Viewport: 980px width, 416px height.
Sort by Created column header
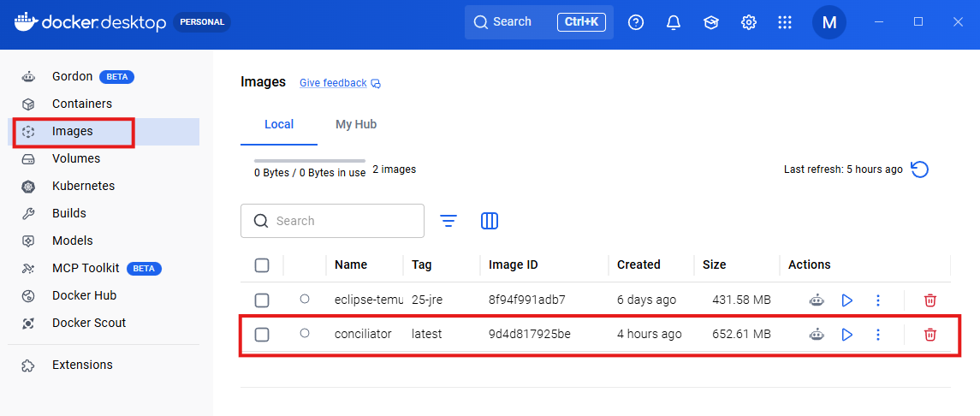638,264
